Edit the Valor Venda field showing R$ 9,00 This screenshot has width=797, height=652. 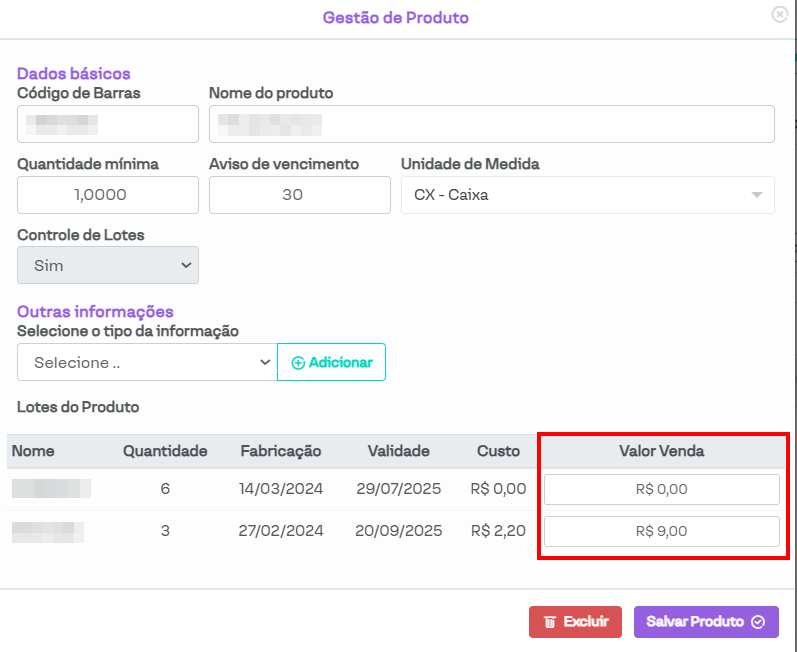tap(661, 532)
